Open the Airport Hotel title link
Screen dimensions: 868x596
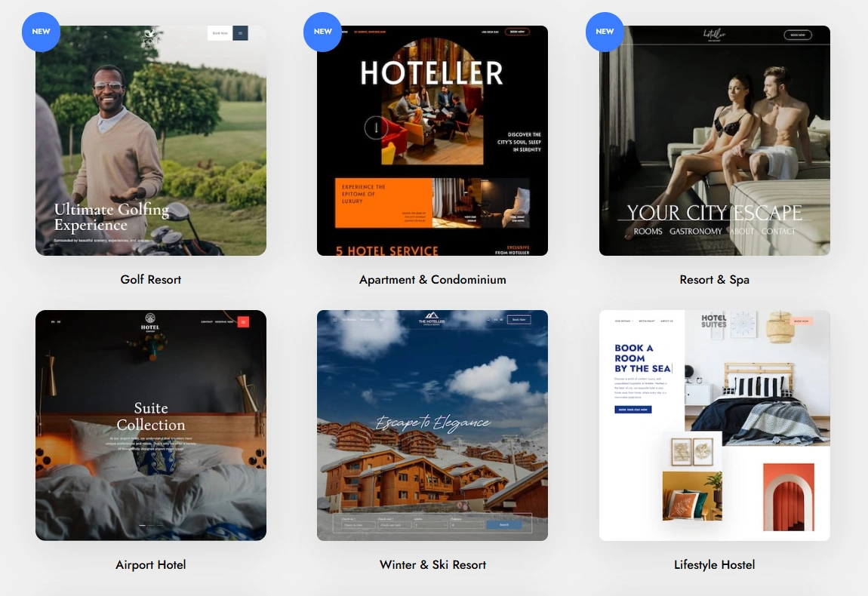(x=151, y=565)
